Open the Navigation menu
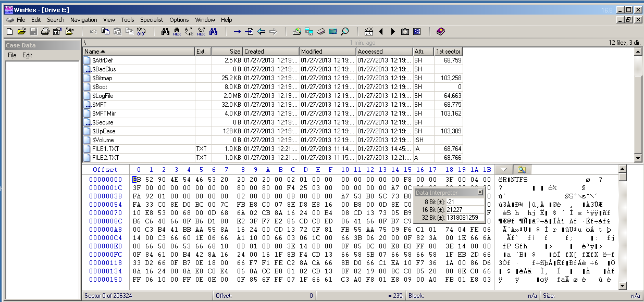 click(x=84, y=20)
